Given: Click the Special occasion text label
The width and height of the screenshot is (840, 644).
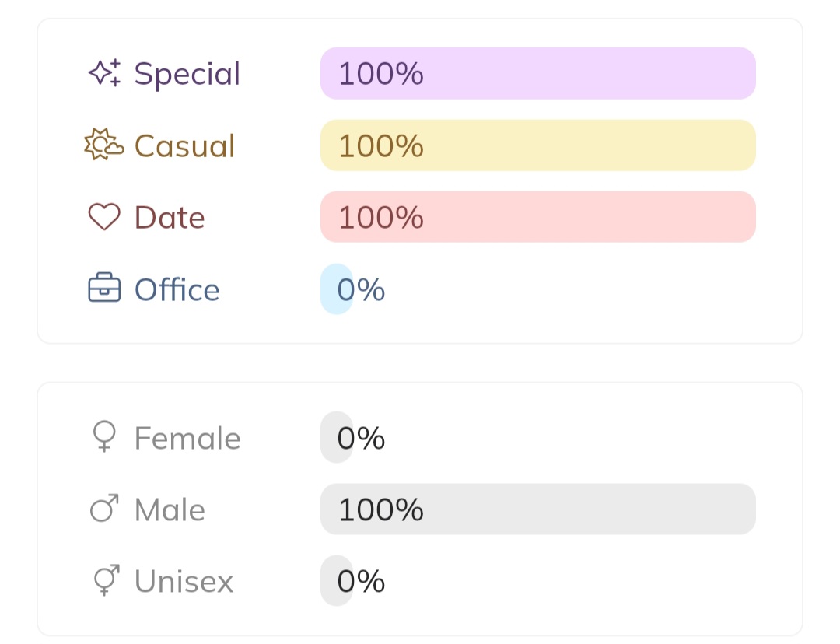Looking at the screenshot, I should 187,74.
